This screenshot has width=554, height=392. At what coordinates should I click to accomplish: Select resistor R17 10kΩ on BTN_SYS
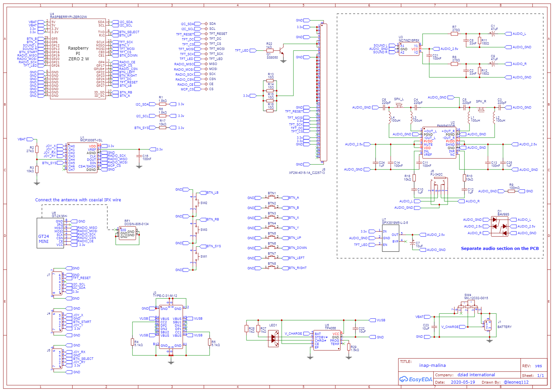(x=162, y=127)
